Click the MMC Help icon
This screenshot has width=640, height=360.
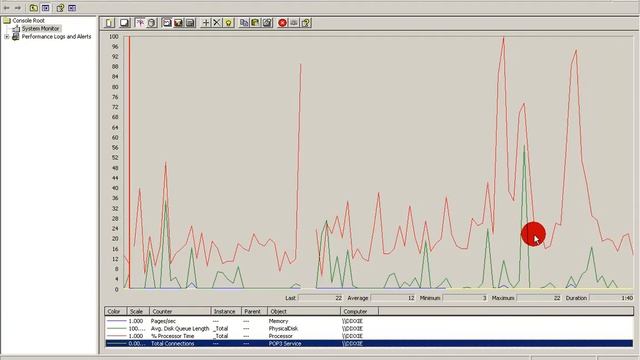pos(60,8)
